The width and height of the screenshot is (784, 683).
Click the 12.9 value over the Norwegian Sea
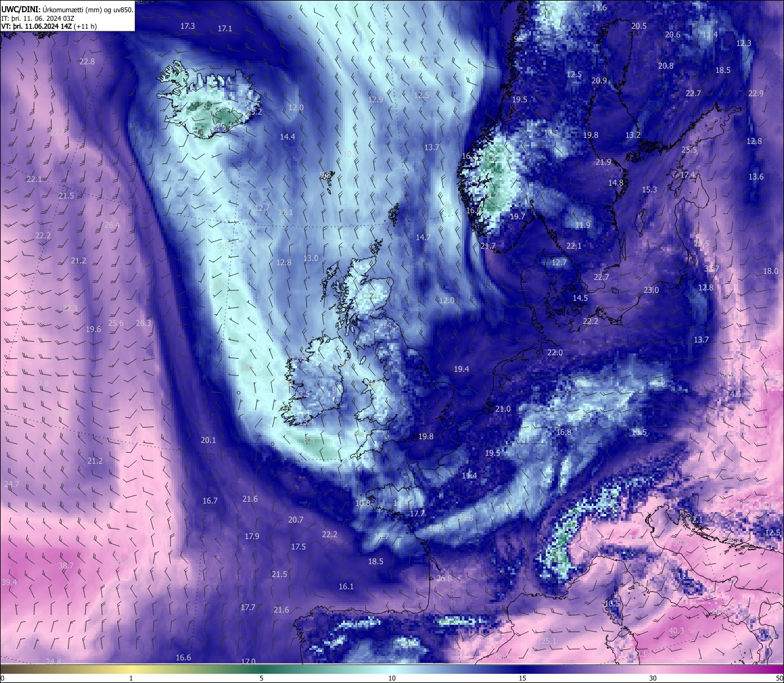tap(375, 99)
